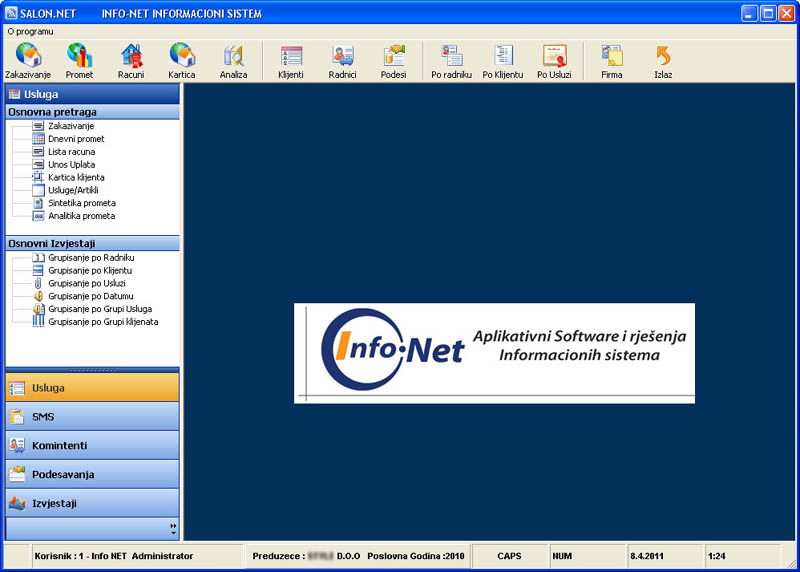The width and height of the screenshot is (800, 572).
Task: Click the CAPS status bar indicator
Action: point(509,556)
